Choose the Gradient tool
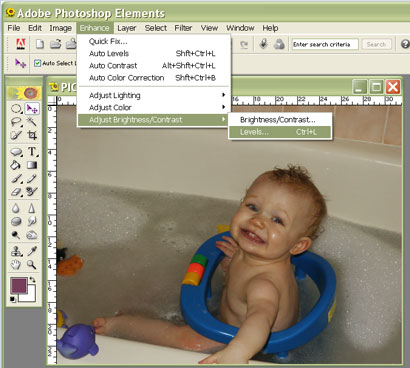Image resolution: width=410 pixels, height=368 pixels. [x=32, y=165]
